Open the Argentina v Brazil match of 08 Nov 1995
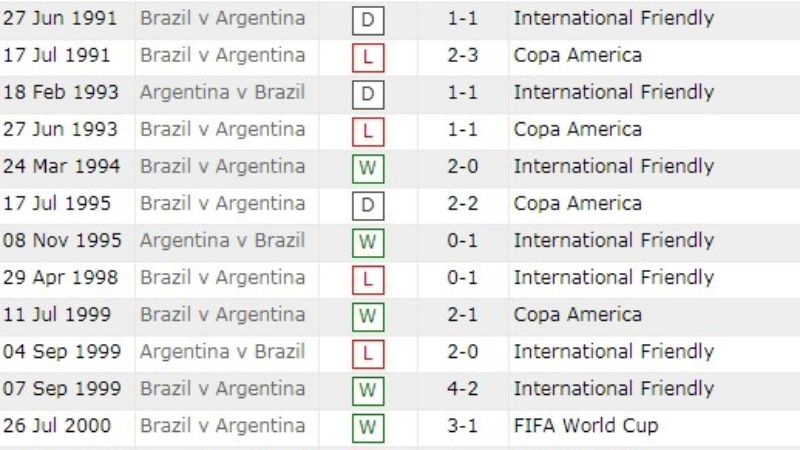Viewport: 800px width, 450px height. [x=222, y=240]
